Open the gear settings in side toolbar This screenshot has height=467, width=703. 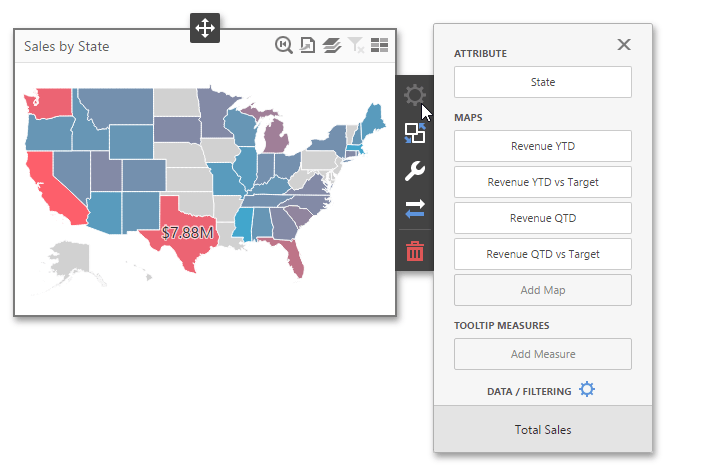(415, 96)
